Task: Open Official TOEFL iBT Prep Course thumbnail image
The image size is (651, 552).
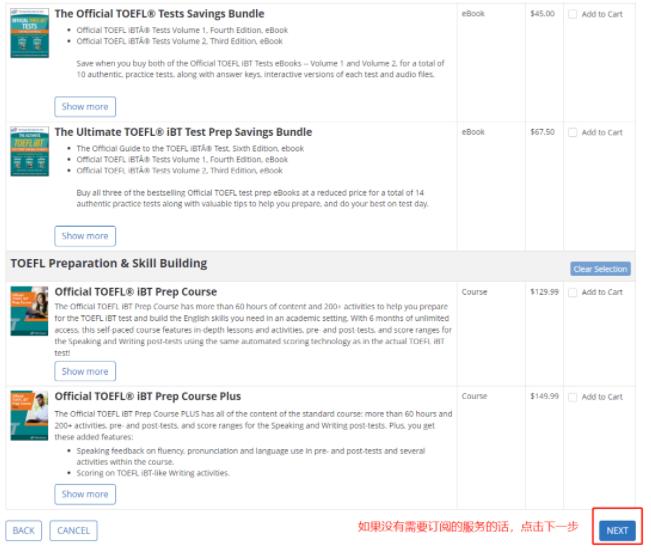Action: point(29,311)
